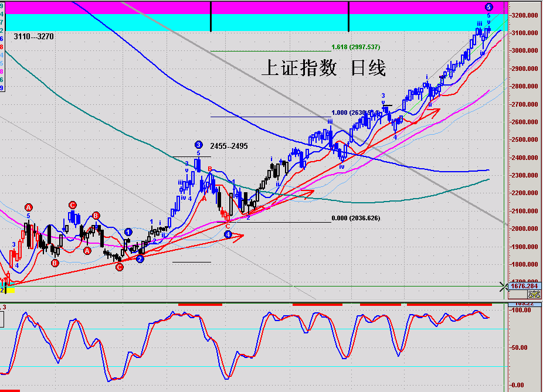Click the 2400.000 price axis label
Viewport: 543px width, 392px height.
[x=524, y=158]
